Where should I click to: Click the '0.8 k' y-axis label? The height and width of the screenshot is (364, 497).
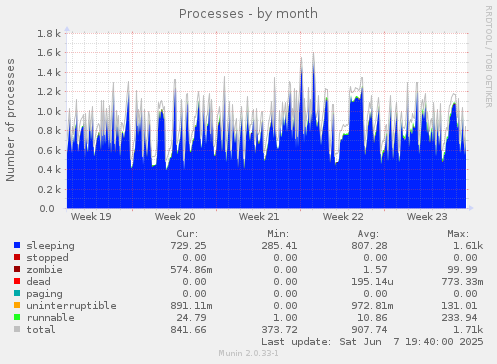pyautogui.click(x=49, y=131)
